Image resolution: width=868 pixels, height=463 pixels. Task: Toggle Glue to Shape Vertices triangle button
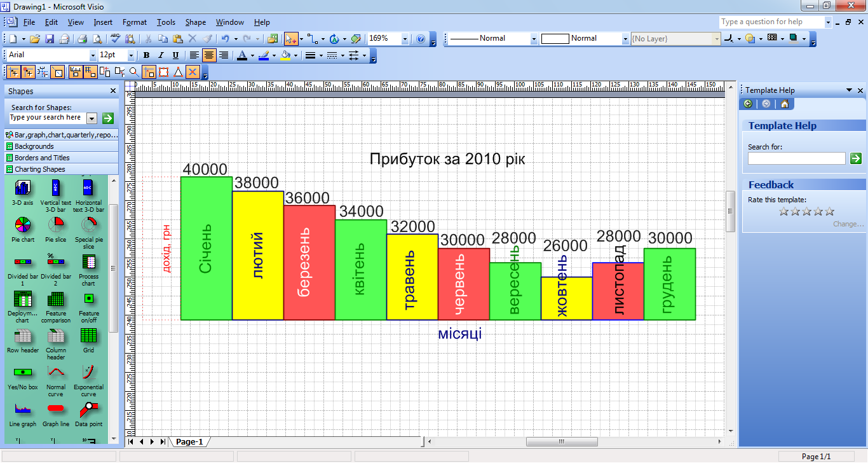click(x=177, y=72)
